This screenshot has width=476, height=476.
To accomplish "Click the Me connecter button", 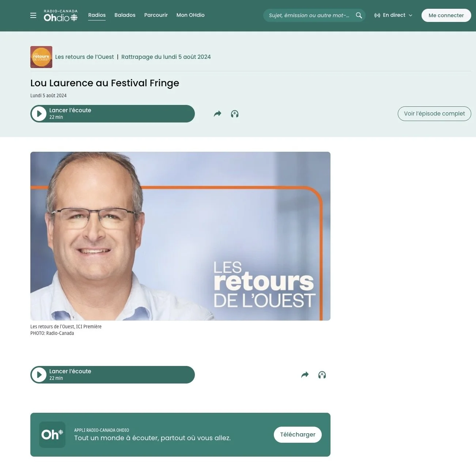I will 446,15.
